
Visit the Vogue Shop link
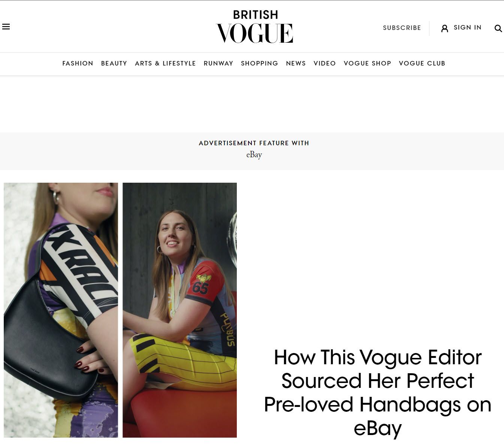pyautogui.click(x=367, y=63)
